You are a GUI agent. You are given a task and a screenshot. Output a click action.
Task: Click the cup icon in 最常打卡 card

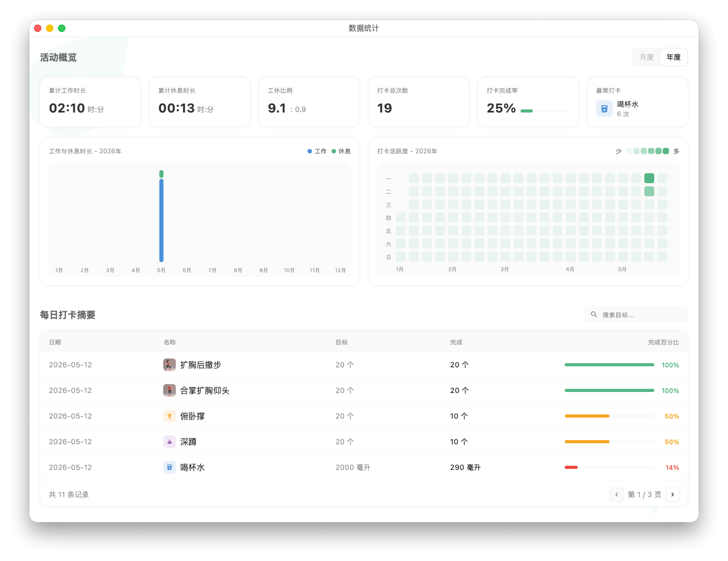(x=604, y=109)
